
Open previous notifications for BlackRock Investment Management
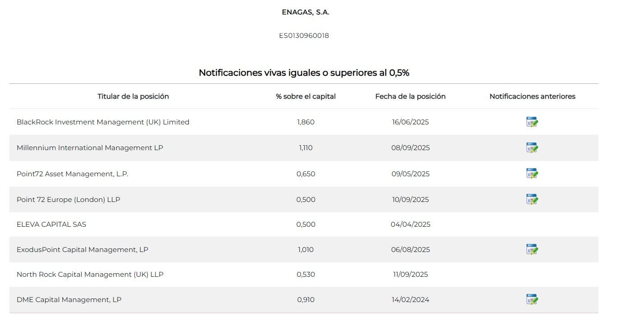tap(532, 122)
